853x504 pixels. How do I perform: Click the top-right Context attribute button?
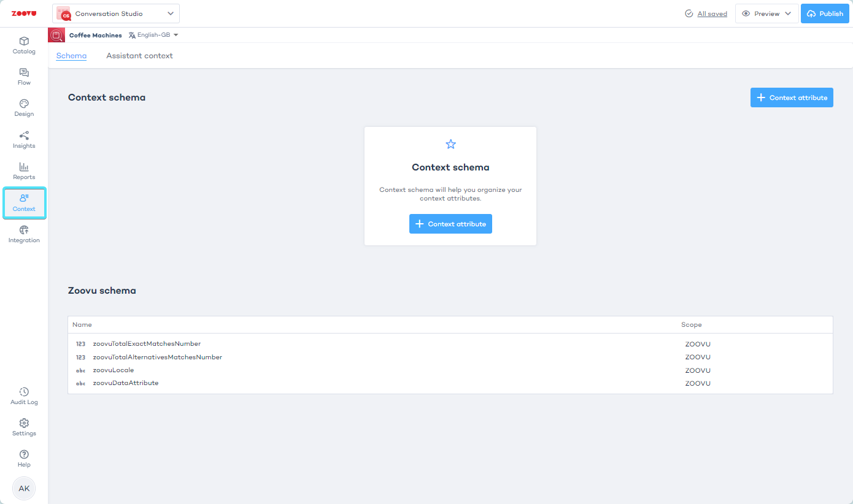tap(792, 97)
